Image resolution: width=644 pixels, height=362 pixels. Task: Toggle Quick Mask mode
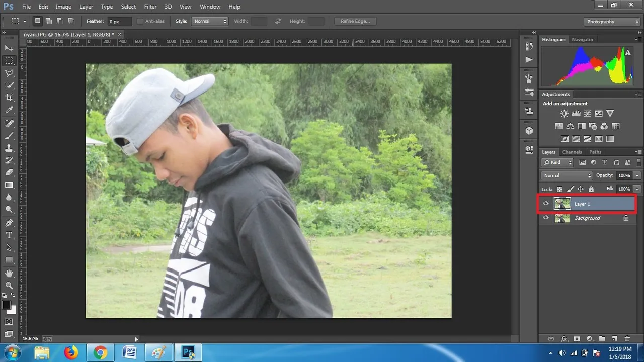(x=9, y=322)
